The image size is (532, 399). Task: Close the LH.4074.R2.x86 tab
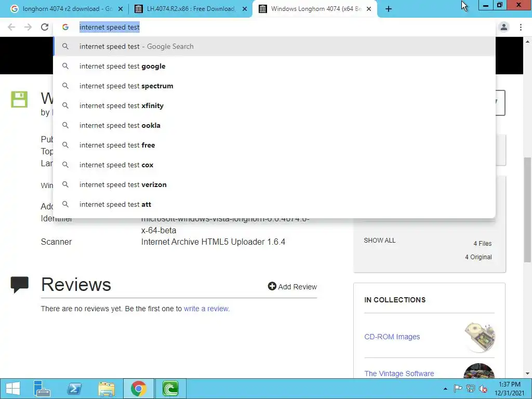pos(245,9)
